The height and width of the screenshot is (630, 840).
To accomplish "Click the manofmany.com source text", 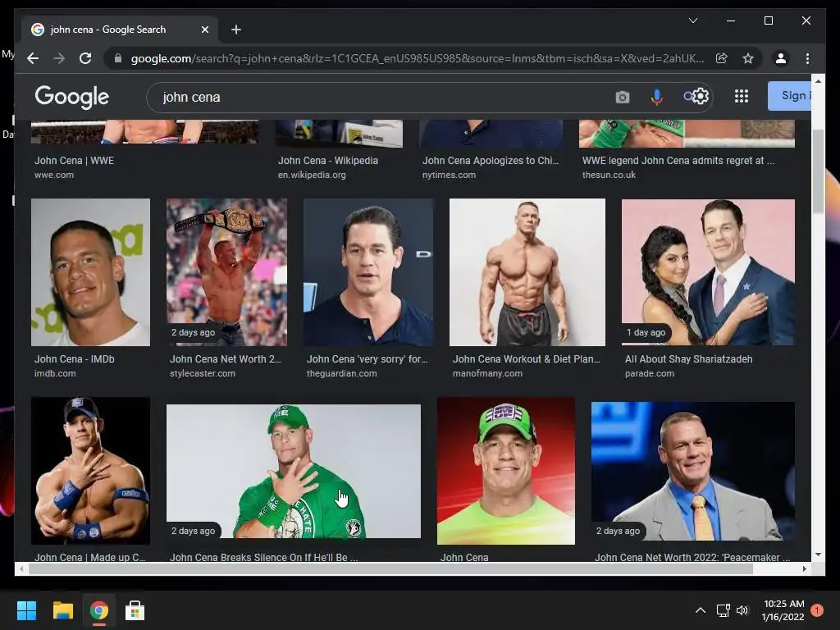I will [x=487, y=373].
